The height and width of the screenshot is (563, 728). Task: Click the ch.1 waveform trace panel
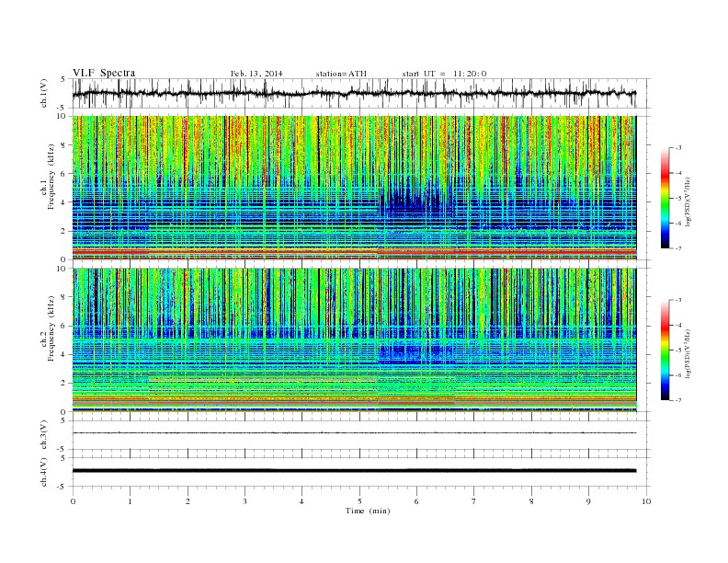[x=361, y=93]
